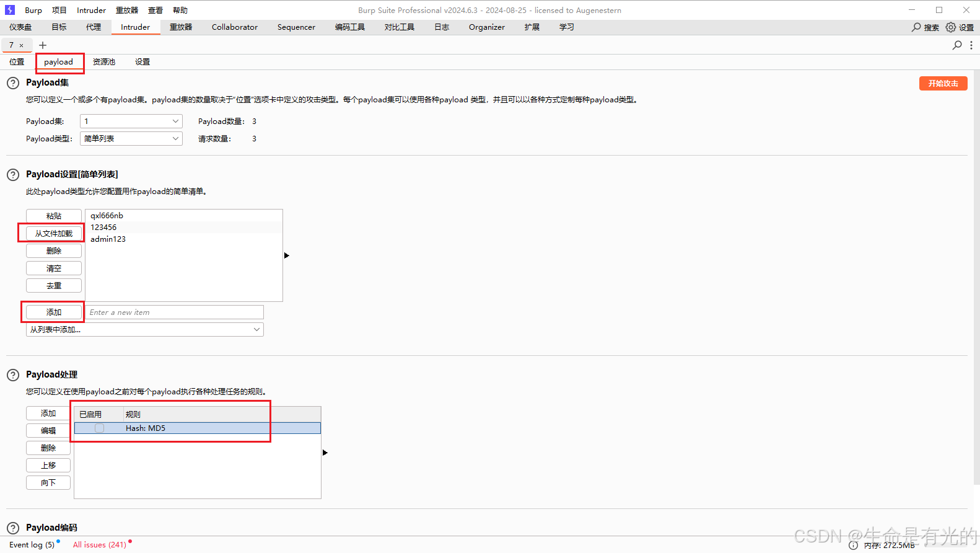Open help icon for Payload集 section
Screen dimensions: 980x553
(x=13, y=83)
